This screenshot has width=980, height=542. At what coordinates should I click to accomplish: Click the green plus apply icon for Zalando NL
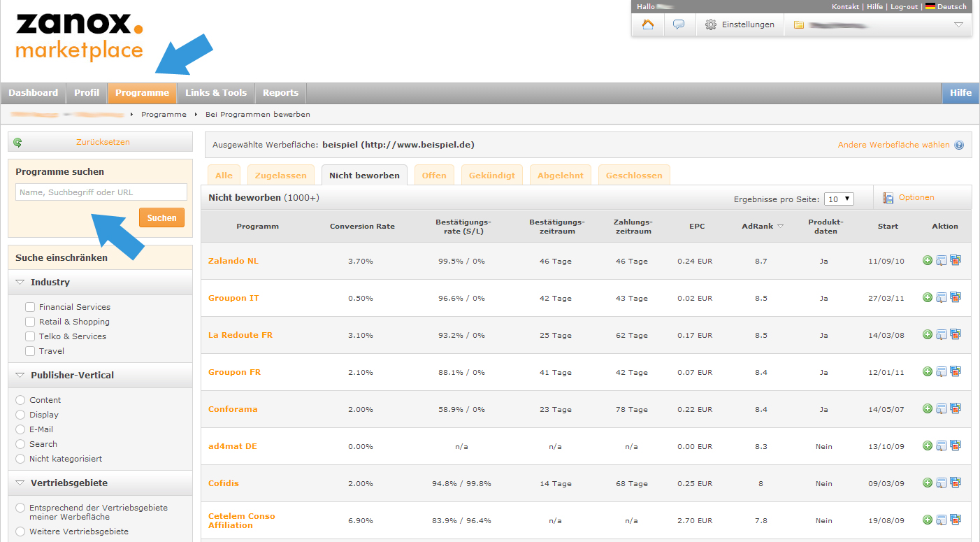928,260
